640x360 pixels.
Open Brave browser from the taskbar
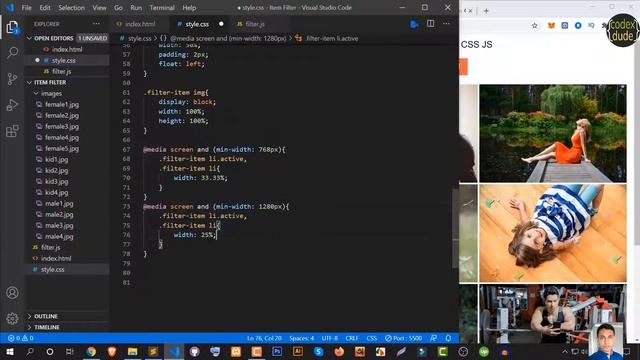pos(112,351)
